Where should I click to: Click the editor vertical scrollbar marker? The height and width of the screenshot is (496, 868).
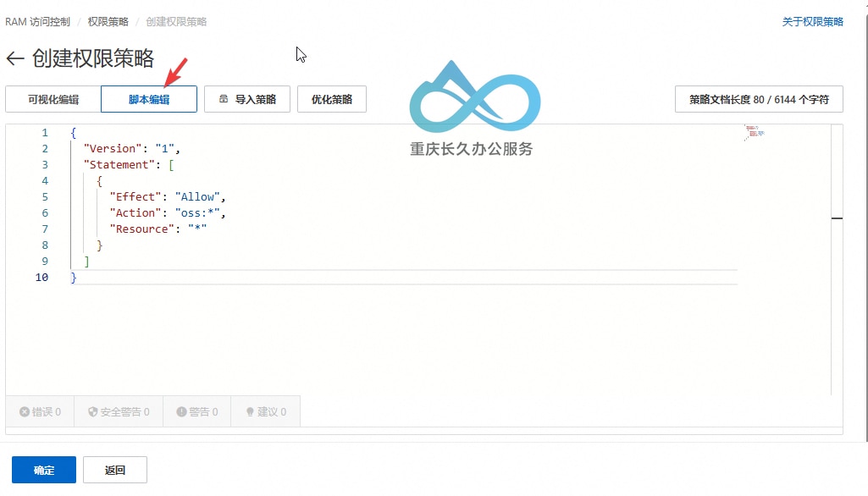pos(837,218)
